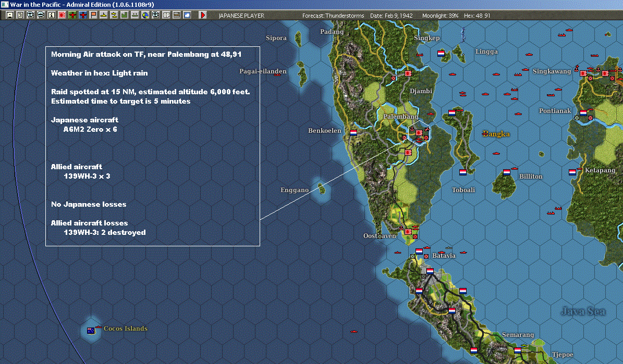Select the Dutch flag base at Pontianak
Screen dimensions: 623x364
583,112
